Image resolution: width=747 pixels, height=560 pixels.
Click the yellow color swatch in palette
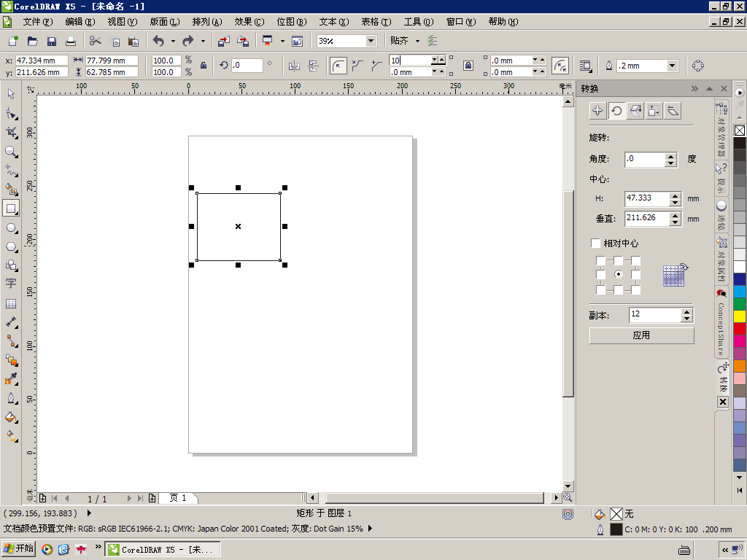pos(740,316)
